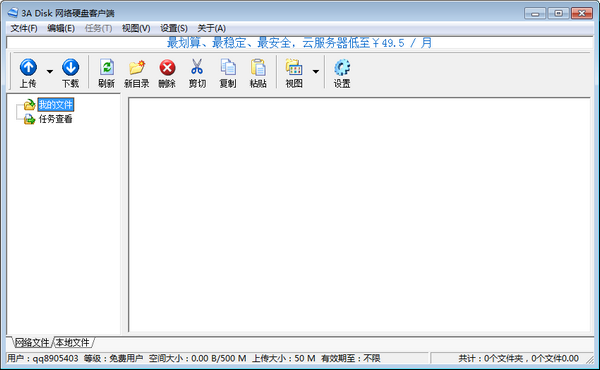Screen dimensions: 600x370
Task: Click the 任务查看 folder icon
Action: (29, 119)
